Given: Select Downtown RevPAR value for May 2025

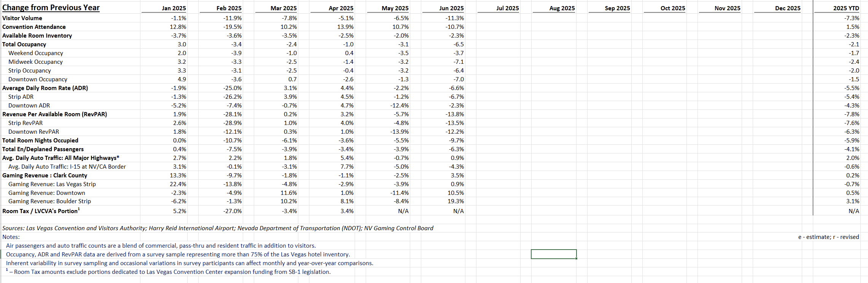Looking at the screenshot, I should coord(400,131).
